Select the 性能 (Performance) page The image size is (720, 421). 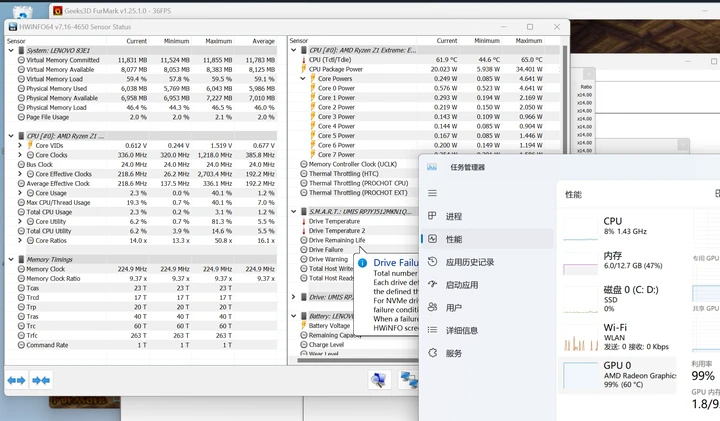pyautogui.click(x=487, y=239)
